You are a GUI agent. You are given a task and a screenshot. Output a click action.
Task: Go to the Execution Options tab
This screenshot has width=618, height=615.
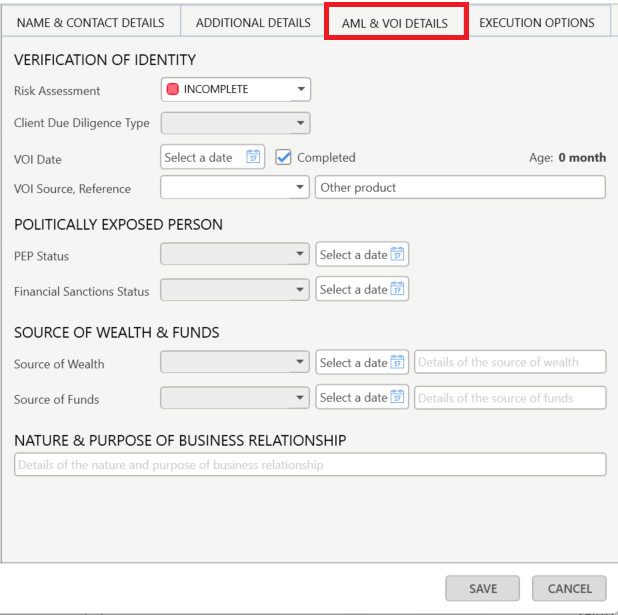coord(536,22)
